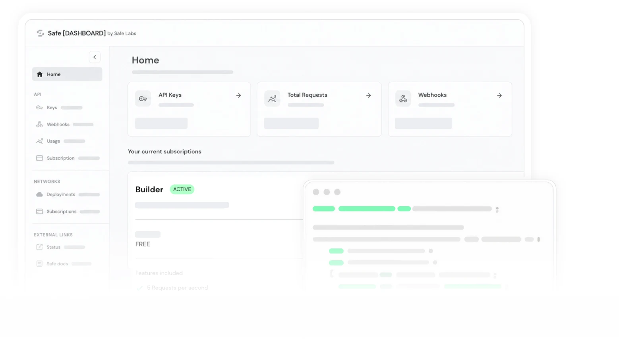Open the Total Requests card arrow
The height and width of the screenshot is (364, 619).
coord(369,95)
